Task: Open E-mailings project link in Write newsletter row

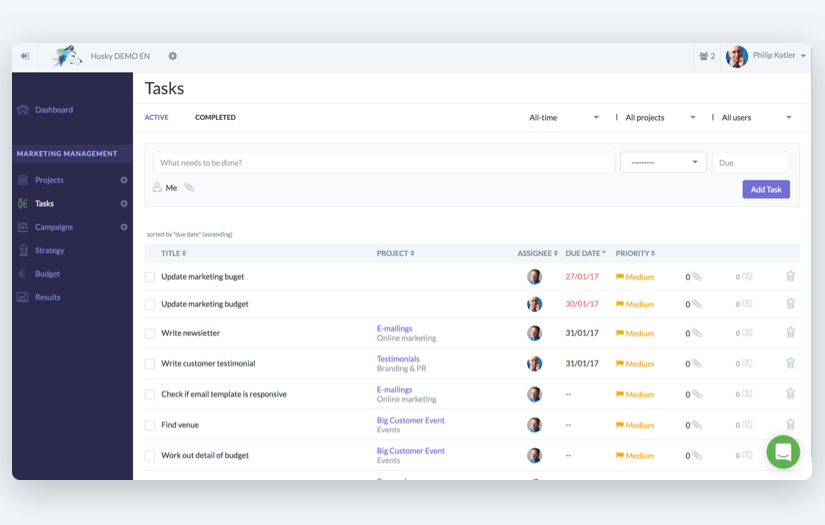Action: pos(394,328)
